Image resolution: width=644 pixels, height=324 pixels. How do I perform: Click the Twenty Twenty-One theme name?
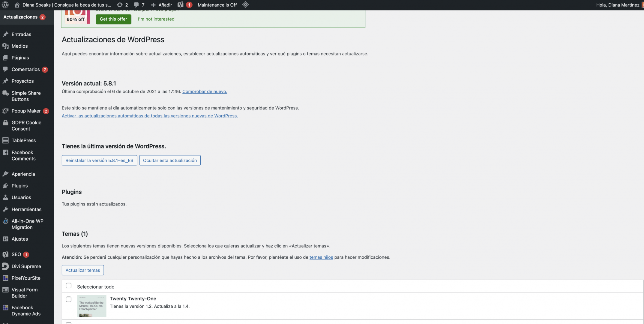[x=133, y=298]
